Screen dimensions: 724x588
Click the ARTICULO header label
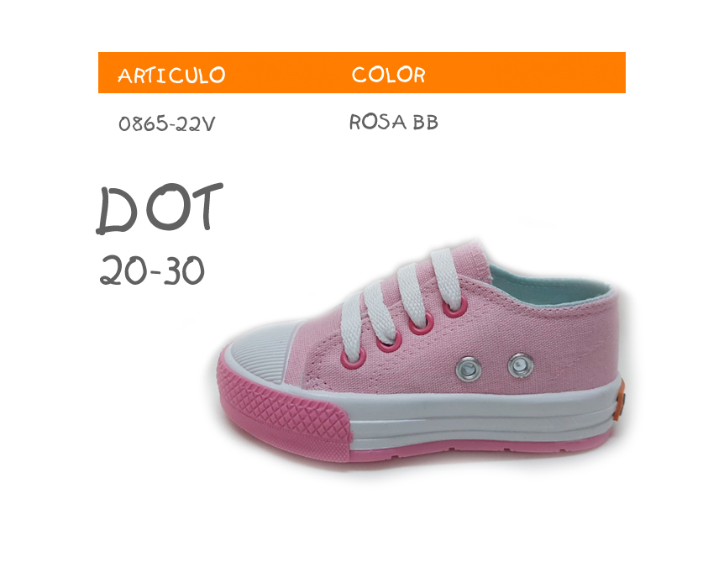171,76
